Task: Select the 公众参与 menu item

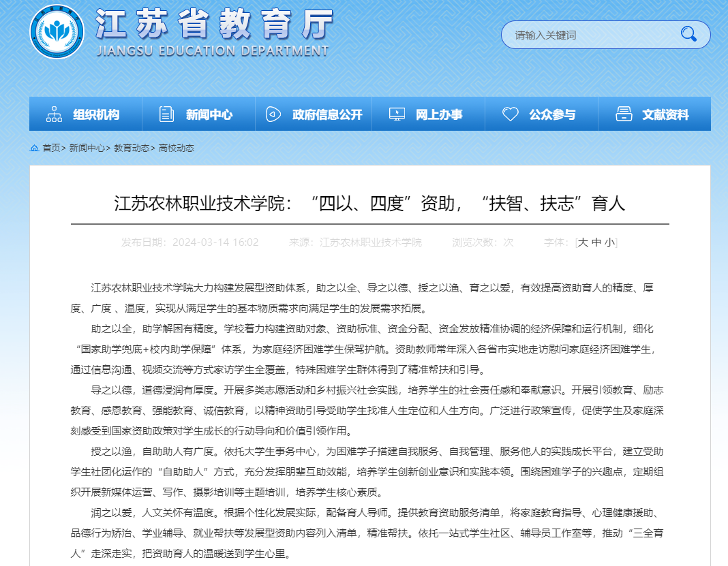Action: coord(552,114)
